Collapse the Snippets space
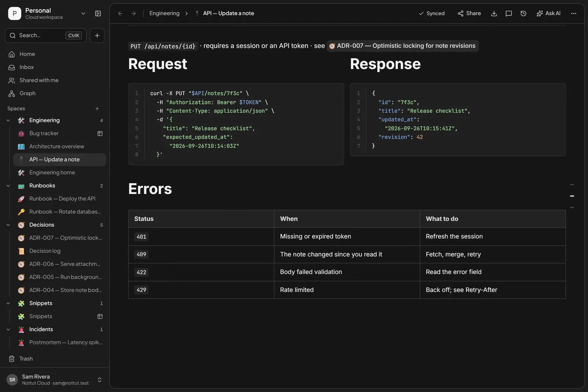 click(8, 303)
